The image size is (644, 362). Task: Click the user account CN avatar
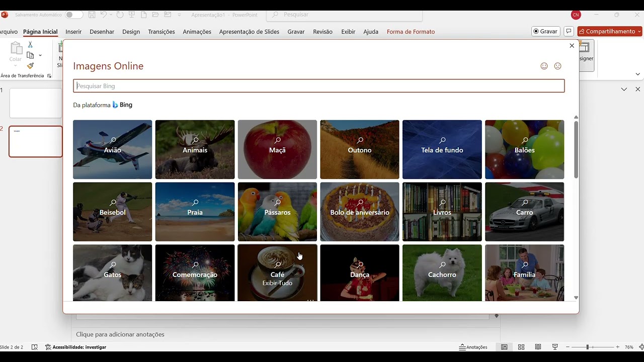click(x=576, y=15)
